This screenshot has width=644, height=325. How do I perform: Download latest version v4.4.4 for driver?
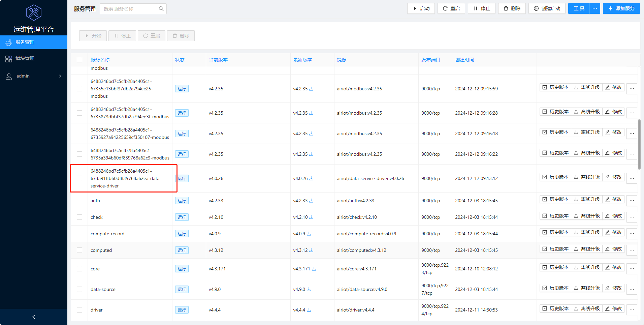point(309,310)
